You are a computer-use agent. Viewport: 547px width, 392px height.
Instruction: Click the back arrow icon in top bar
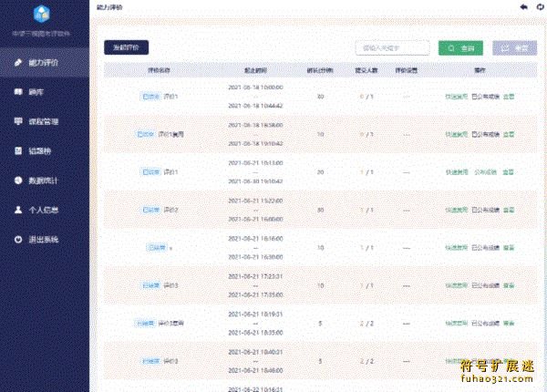(523, 7)
